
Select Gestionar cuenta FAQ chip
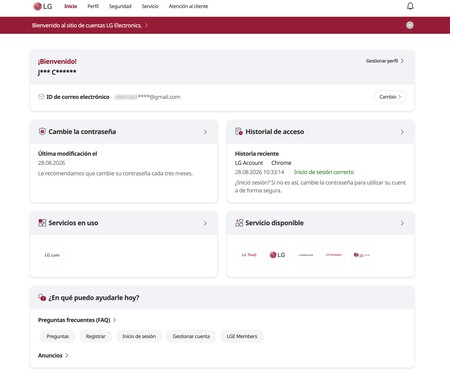click(191, 336)
